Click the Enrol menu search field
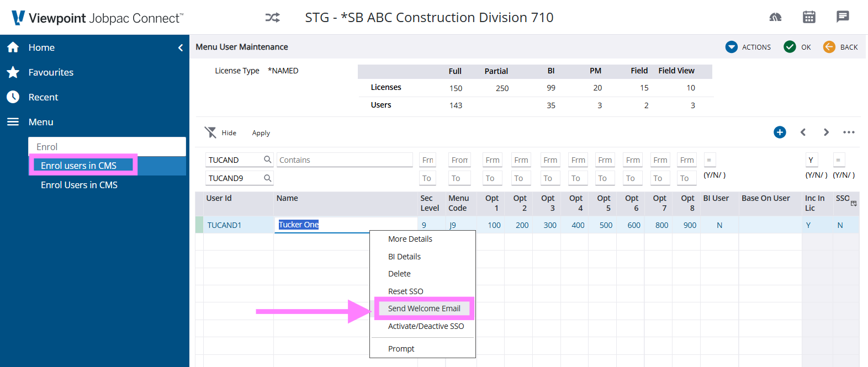 [107, 146]
